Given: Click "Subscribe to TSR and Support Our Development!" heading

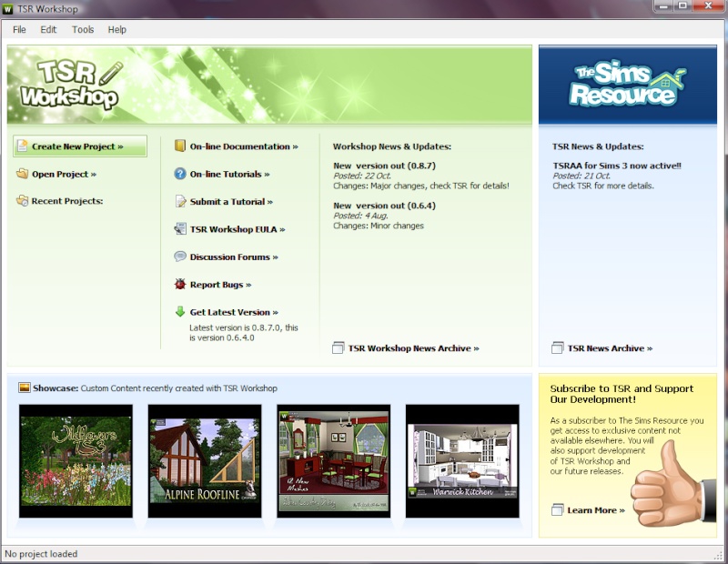Looking at the screenshot, I should [x=622, y=394].
